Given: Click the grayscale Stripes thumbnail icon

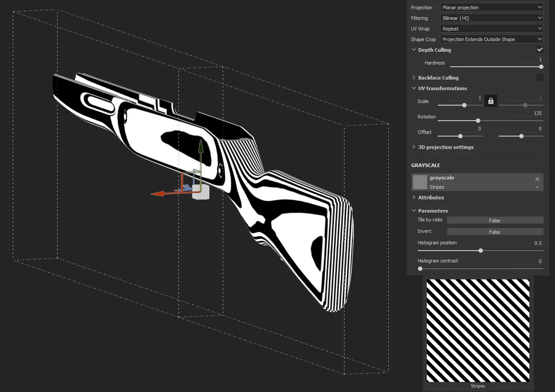Looking at the screenshot, I should pyautogui.click(x=420, y=182).
